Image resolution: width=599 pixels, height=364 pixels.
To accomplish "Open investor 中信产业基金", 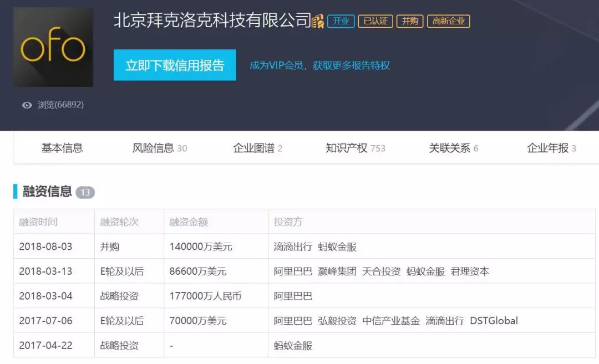I will [x=391, y=320].
